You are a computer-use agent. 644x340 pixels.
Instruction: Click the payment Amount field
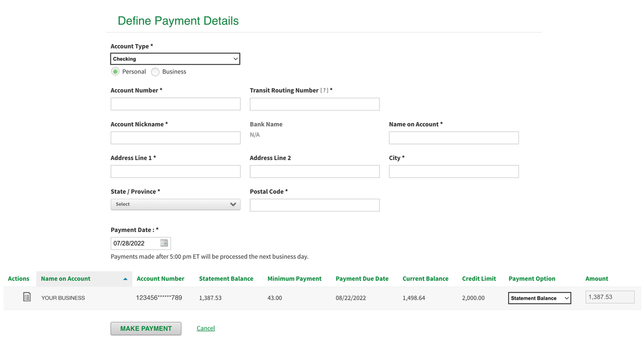coord(610,297)
